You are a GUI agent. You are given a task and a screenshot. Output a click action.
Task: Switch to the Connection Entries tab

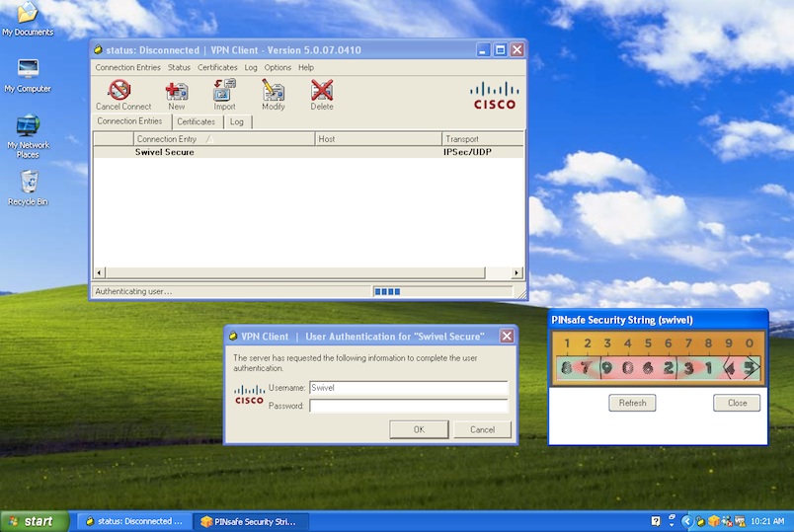tap(129, 121)
